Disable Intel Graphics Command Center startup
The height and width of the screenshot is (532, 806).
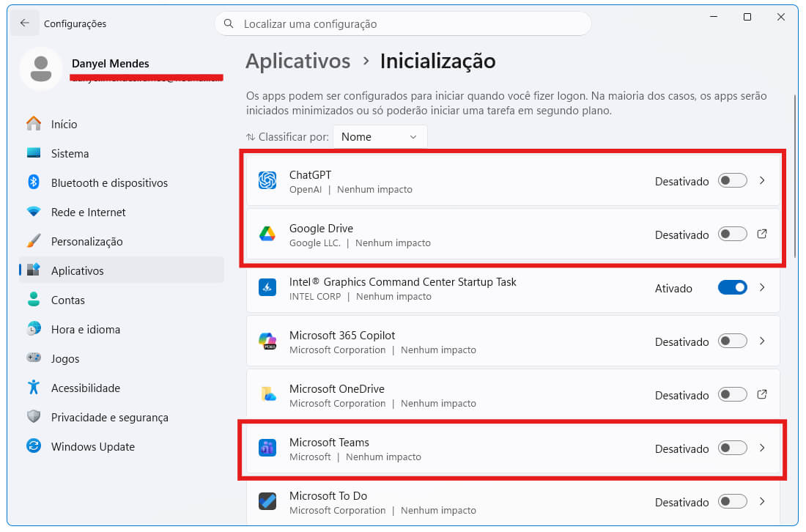coord(733,287)
